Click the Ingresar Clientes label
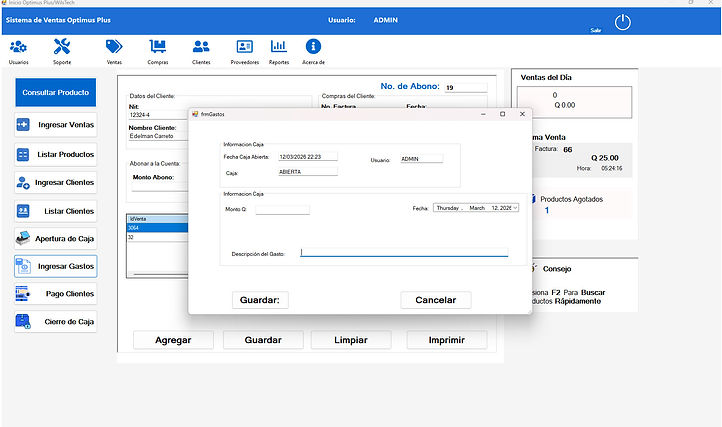The image size is (722, 427). pyautogui.click(x=64, y=182)
